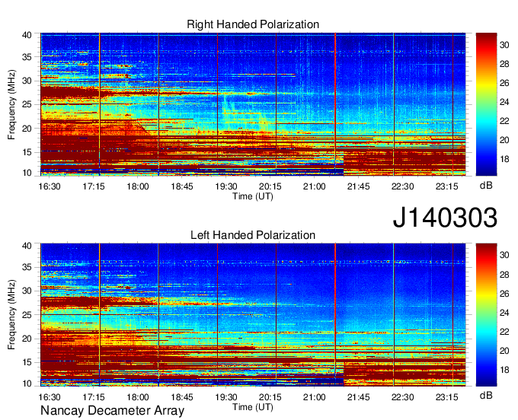Click the 10 MHz tick of Right Handed plot

[27, 173]
